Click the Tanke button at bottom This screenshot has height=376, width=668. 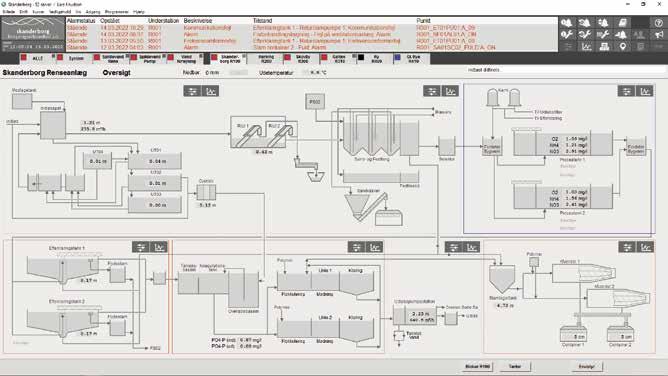(515, 366)
